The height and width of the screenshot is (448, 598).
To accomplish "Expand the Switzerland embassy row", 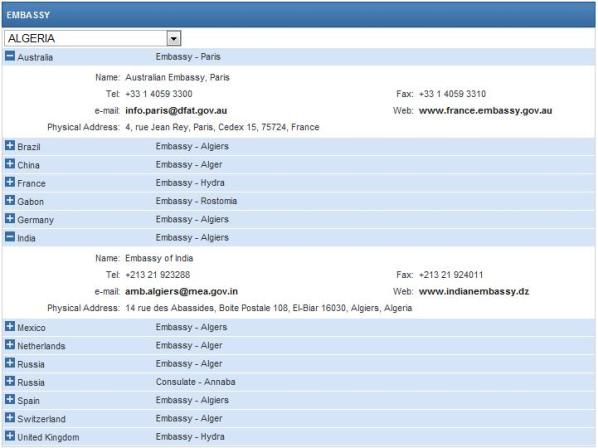I will [x=10, y=418].
